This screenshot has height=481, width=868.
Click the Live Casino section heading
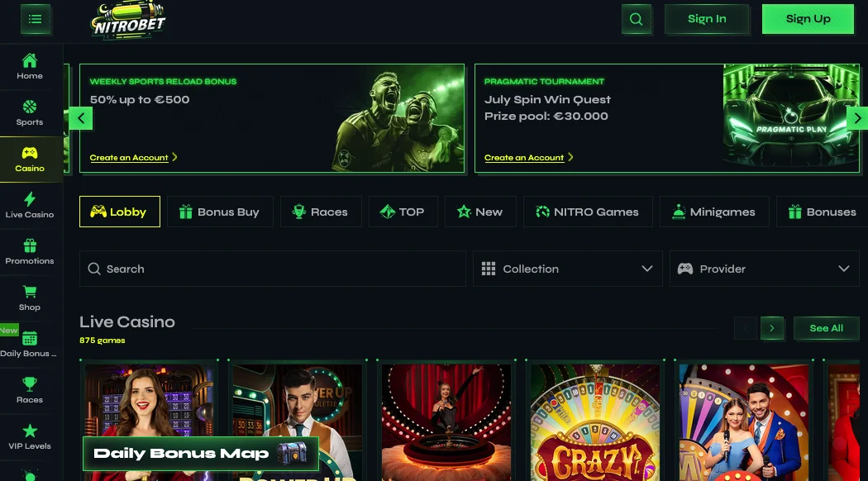127,321
